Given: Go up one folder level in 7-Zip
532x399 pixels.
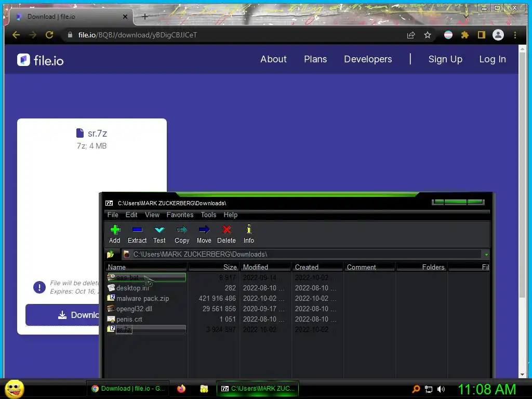Looking at the screenshot, I should click(111, 254).
